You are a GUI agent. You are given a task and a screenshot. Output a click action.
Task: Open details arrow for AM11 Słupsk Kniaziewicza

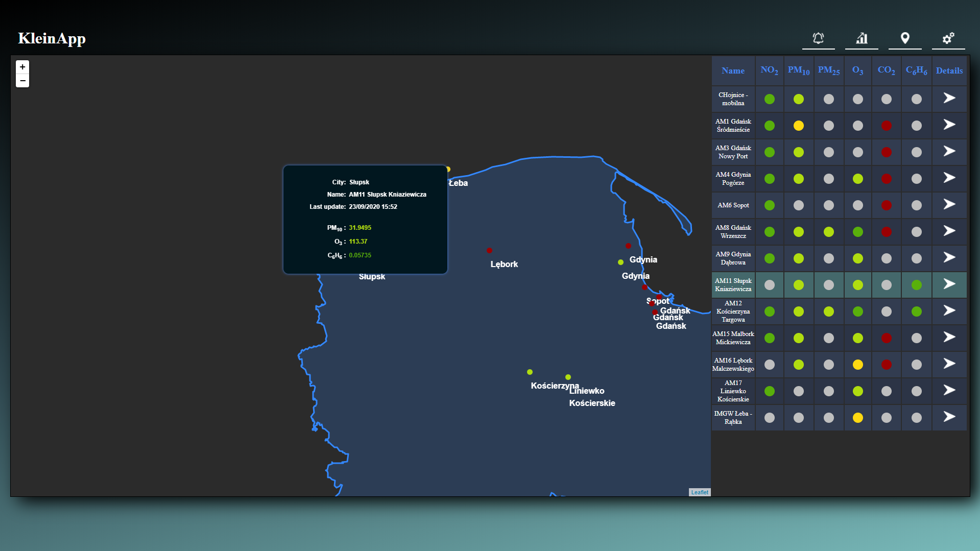[x=949, y=284]
